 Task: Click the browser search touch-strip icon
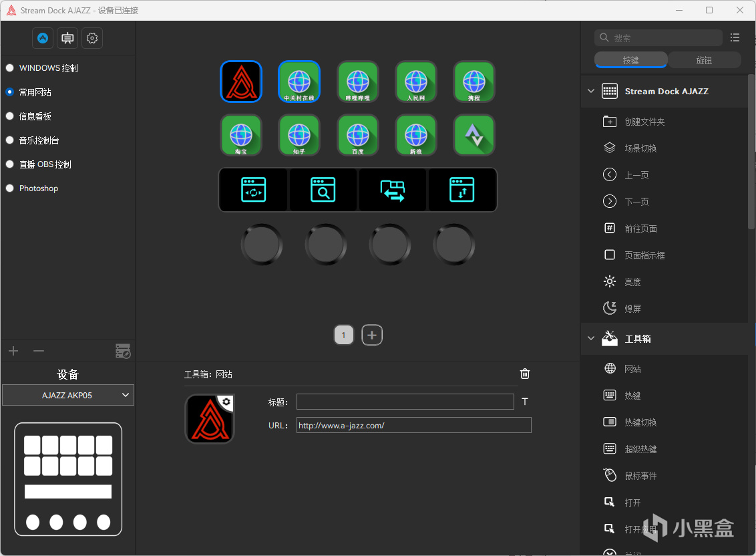(323, 190)
